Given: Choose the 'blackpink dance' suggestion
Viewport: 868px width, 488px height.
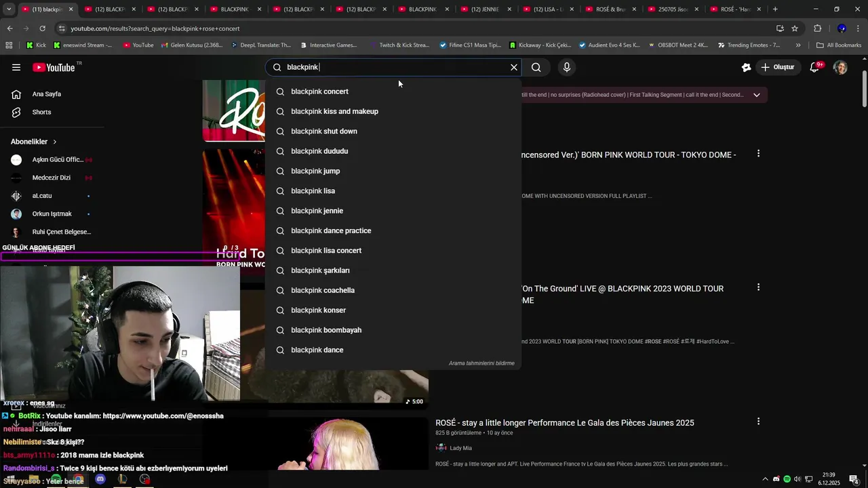Looking at the screenshot, I should click(x=393, y=350).
